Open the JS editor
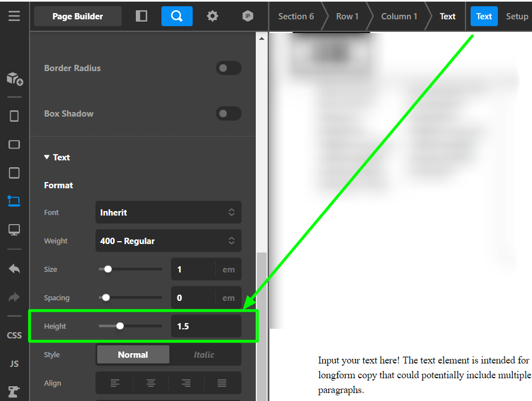This screenshot has width=532, height=401. point(14,363)
